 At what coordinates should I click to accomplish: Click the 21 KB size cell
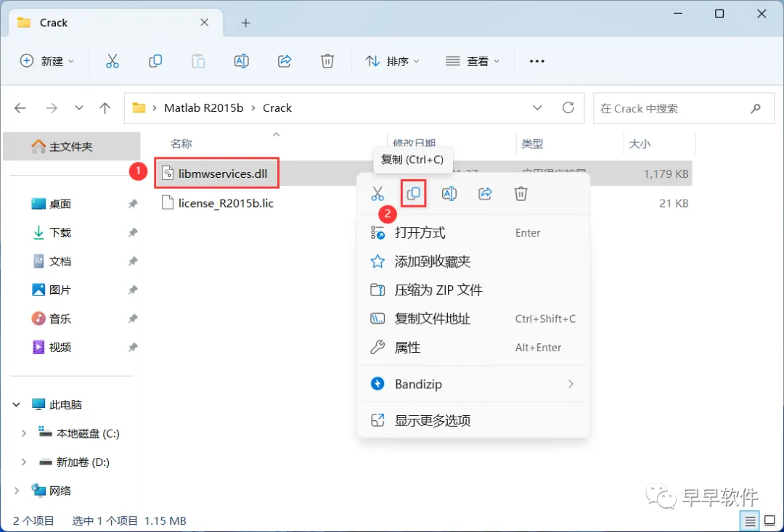[674, 203]
